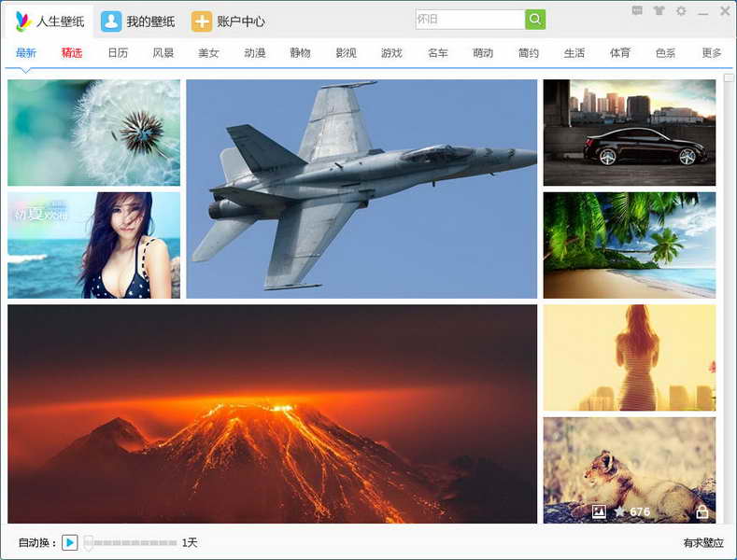737x560 pixels.
Task: Click the search input field
Action: click(x=469, y=20)
